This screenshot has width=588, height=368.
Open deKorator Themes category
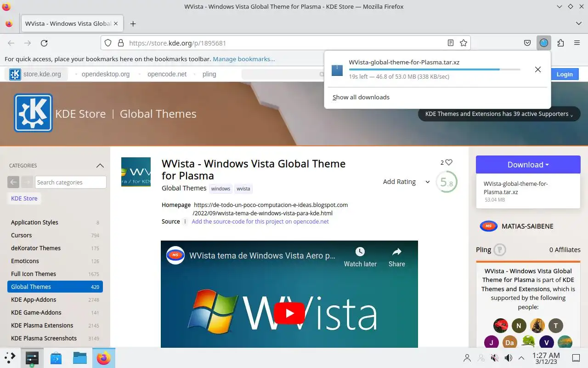click(x=55, y=248)
